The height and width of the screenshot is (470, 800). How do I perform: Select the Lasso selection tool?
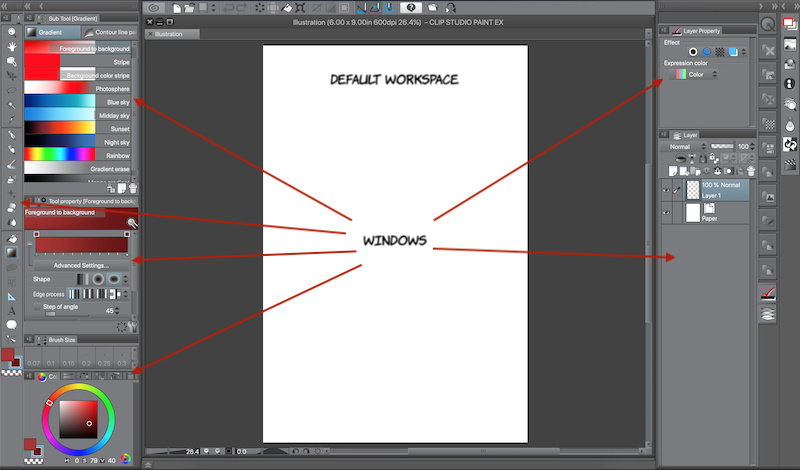[x=11, y=90]
